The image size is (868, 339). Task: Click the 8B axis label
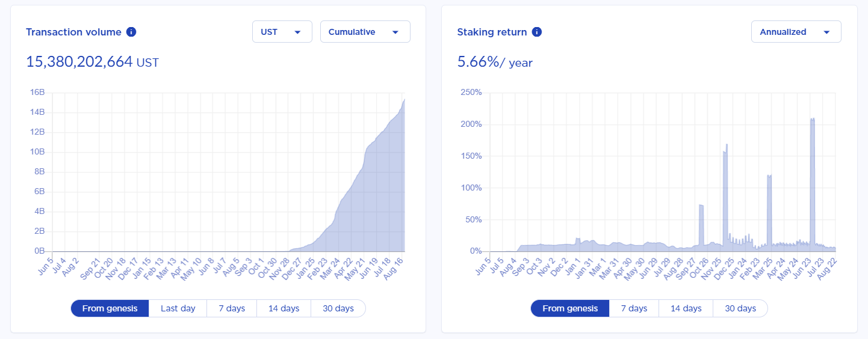(40, 172)
